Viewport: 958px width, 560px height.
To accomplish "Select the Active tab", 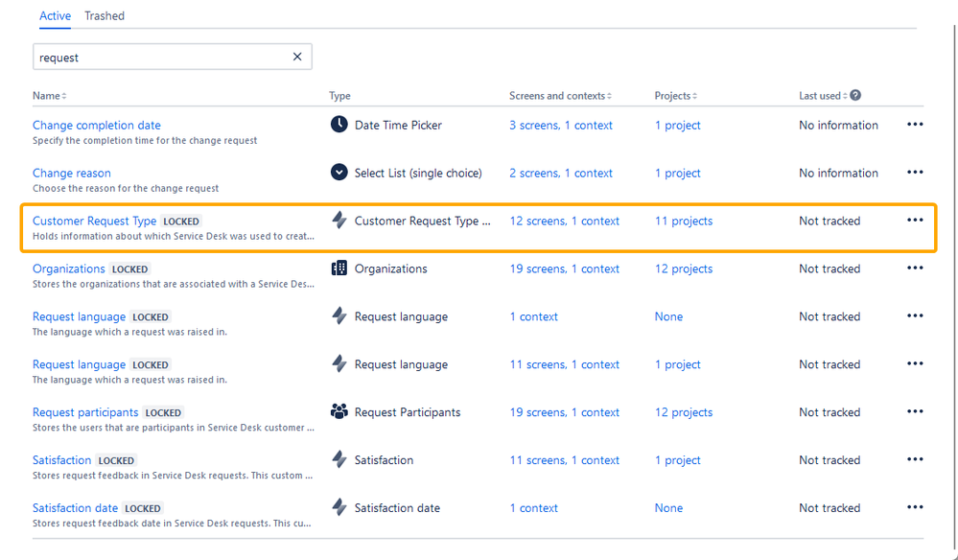I will 55,16.
